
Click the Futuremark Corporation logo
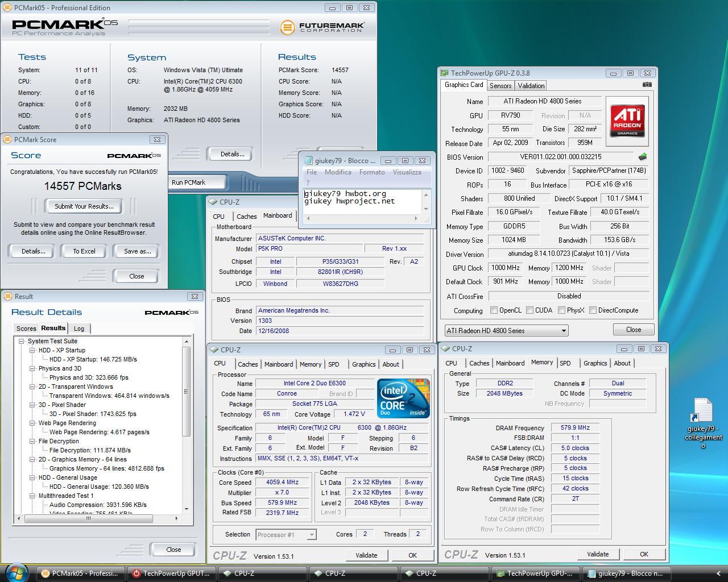[x=322, y=27]
